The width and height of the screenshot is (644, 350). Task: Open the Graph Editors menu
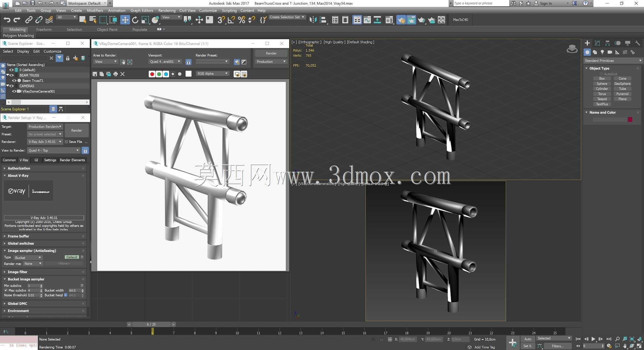coord(142,11)
